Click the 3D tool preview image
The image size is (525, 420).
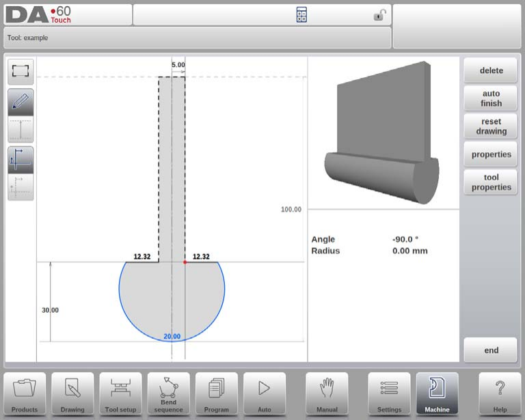click(x=382, y=132)
